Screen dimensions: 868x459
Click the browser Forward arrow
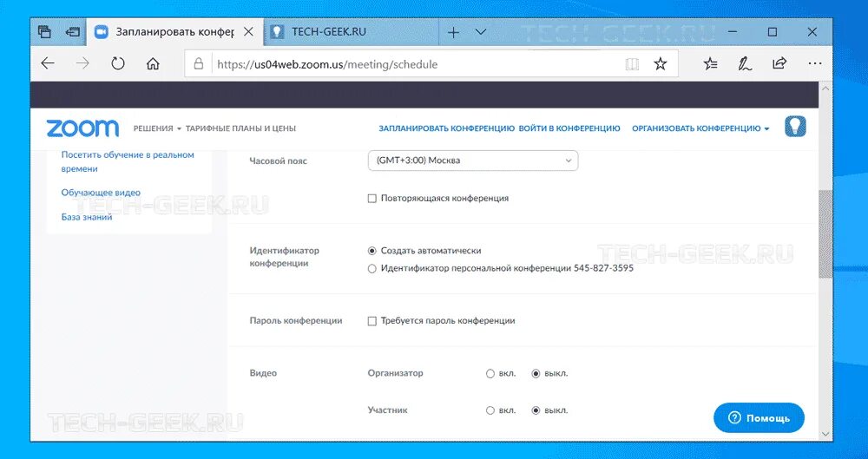pos(82,63)
